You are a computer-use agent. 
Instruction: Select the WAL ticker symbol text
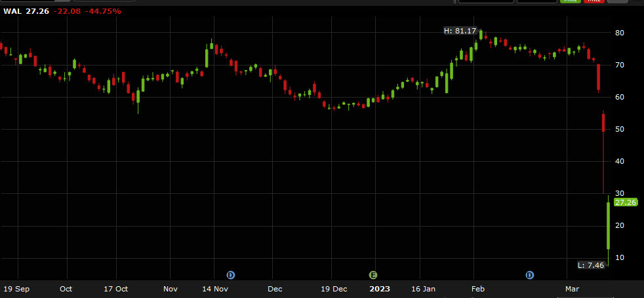[x=12, y=11]
